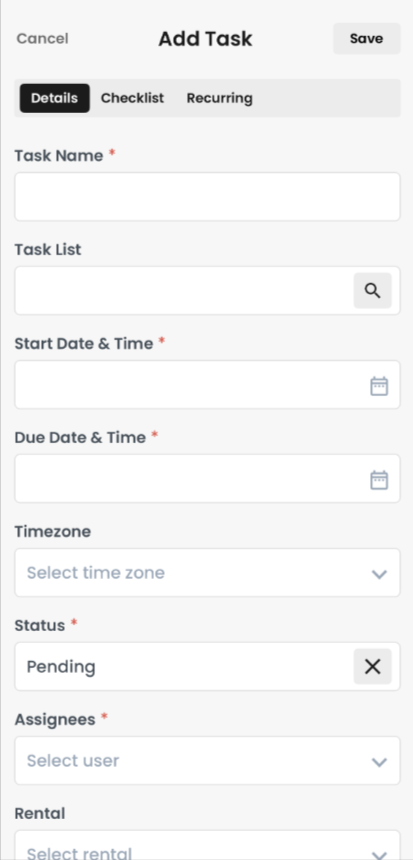The image size is (413, 860).
Task: Click the Assignees chevron arrow
Action: 379,762
